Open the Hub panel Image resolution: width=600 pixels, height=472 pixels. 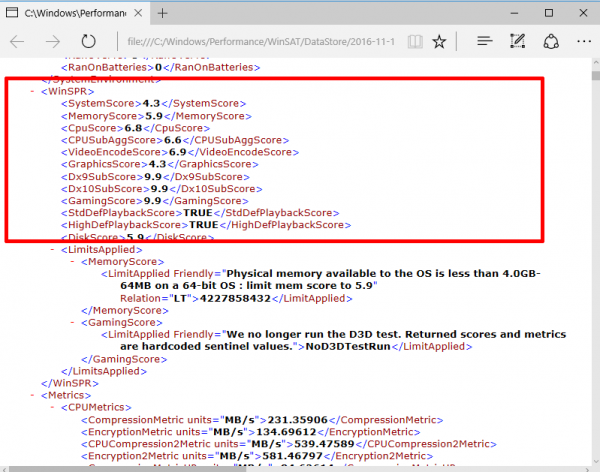(x=484, y=41)
